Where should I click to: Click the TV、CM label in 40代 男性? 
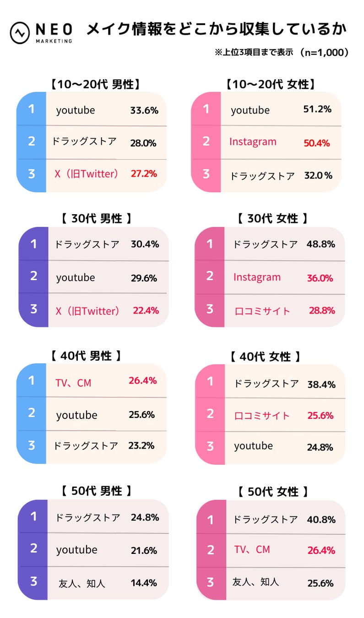73,383
